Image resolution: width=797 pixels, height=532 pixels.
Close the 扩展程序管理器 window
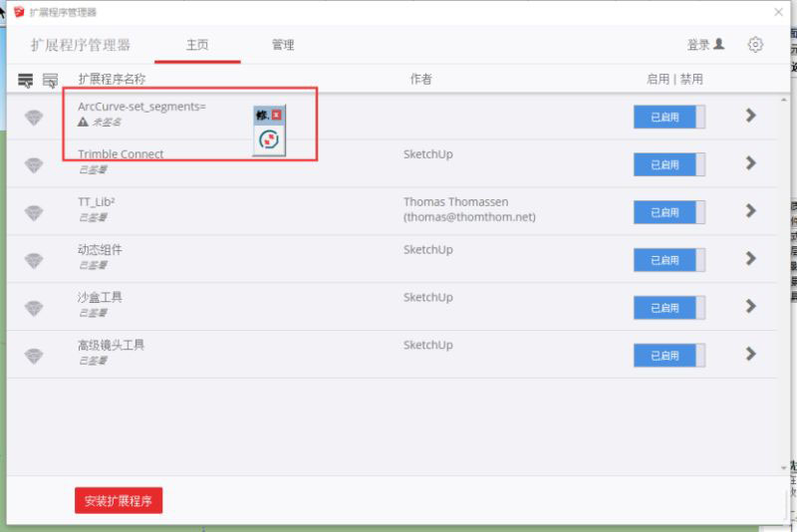pos(778,12)
